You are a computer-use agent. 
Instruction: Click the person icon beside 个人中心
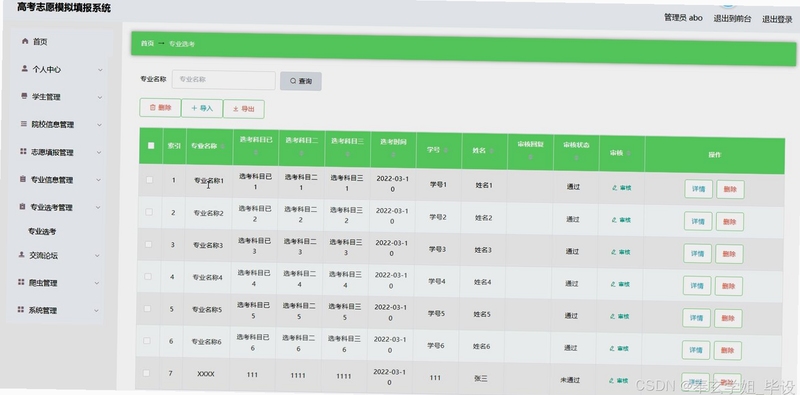[x=24, y=68]
